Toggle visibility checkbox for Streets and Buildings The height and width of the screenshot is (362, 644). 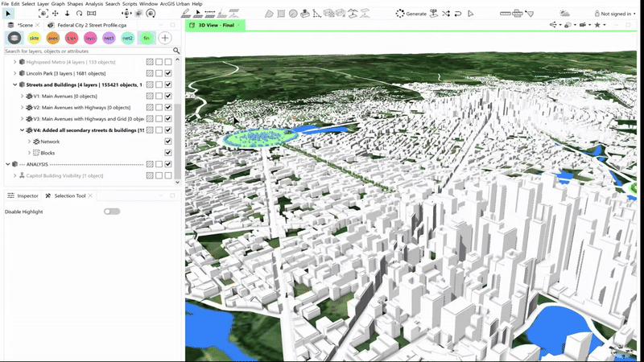pos(168,84)
